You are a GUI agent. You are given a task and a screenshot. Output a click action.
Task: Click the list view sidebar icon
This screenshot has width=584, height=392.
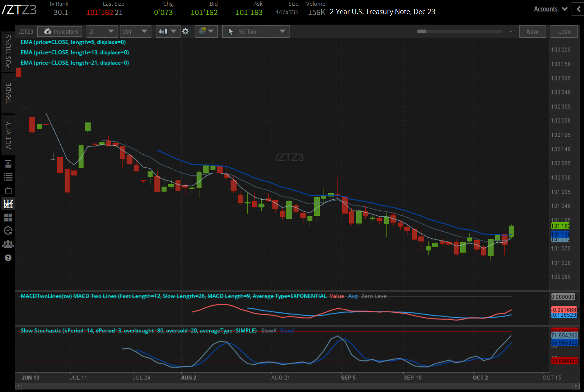click(8, 177)
